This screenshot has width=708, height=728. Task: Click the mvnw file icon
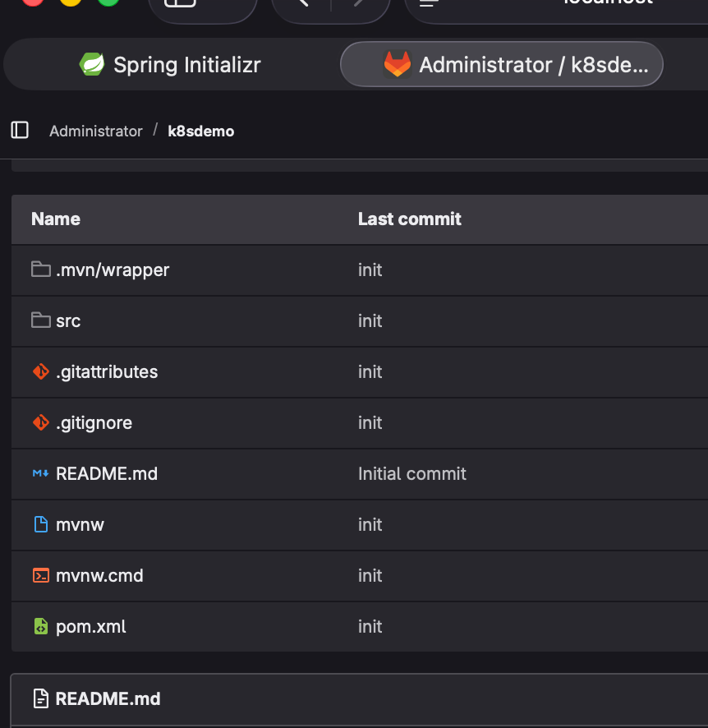click(41, 524)
